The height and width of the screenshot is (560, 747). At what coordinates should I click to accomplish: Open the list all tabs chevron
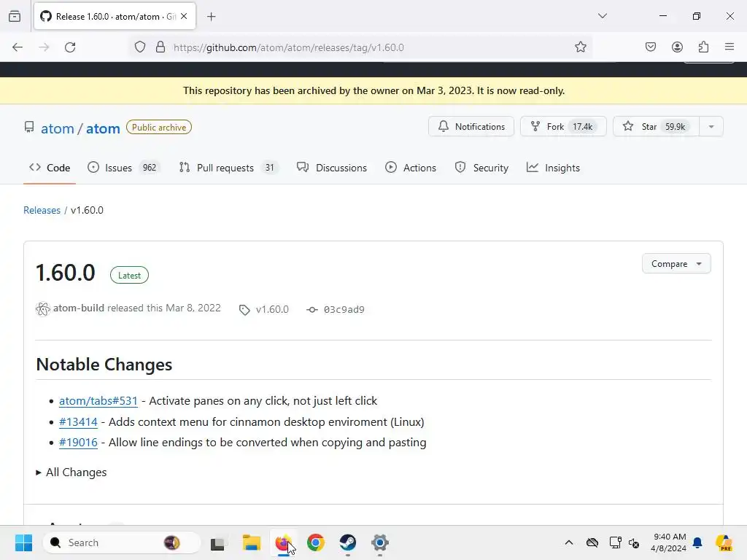602,16
